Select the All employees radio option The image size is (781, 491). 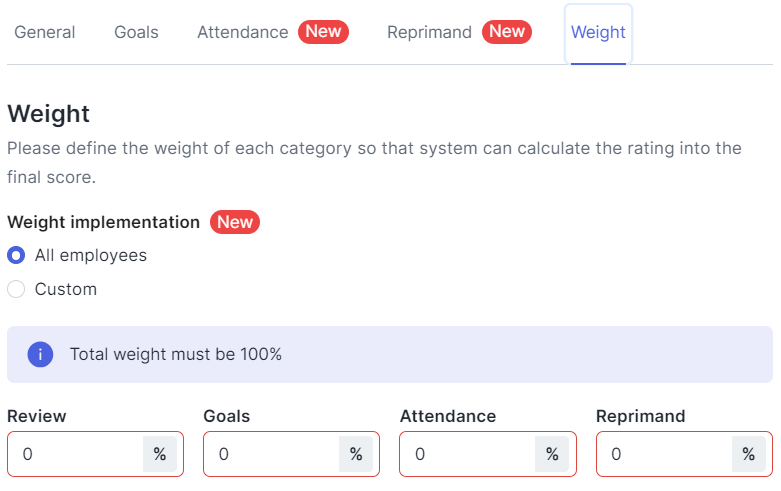(16, 255)
